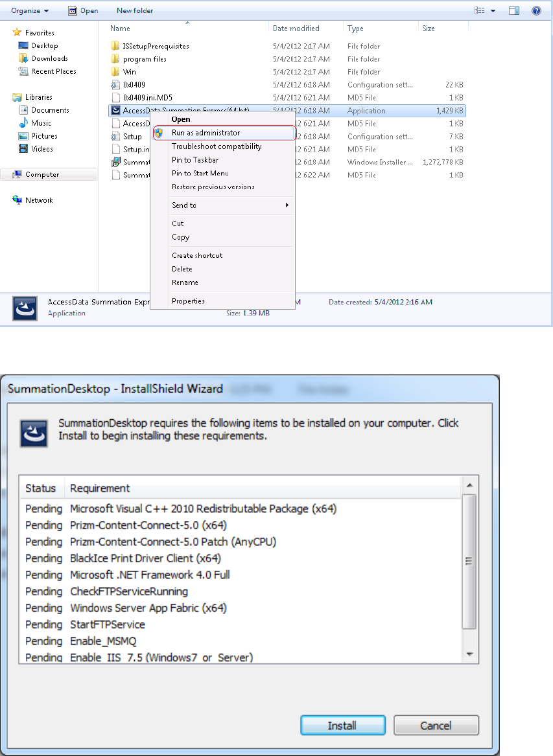Screen dimensions: 553x756
Task: Click the InstallShield wizard Summation logo icon
Action: coord(34,433)
